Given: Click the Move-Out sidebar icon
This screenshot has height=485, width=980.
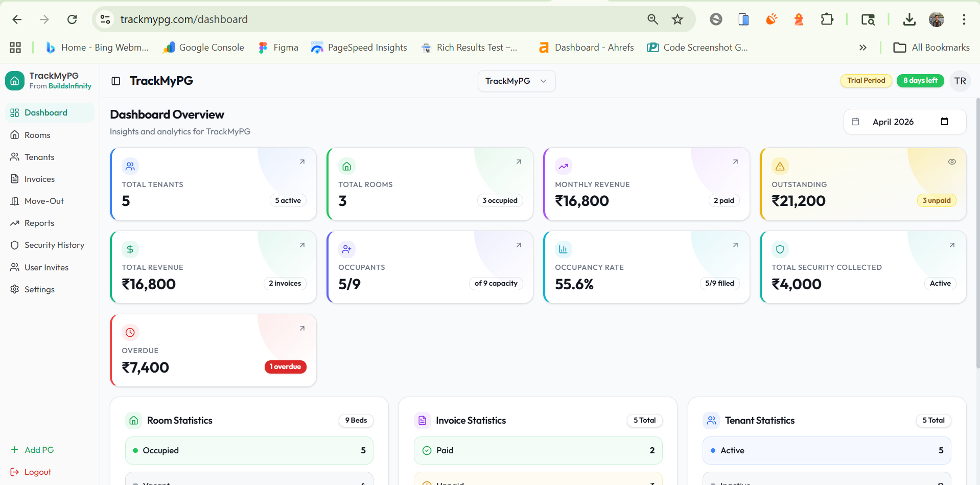Looking at the screenshot, I should [15, 201].
